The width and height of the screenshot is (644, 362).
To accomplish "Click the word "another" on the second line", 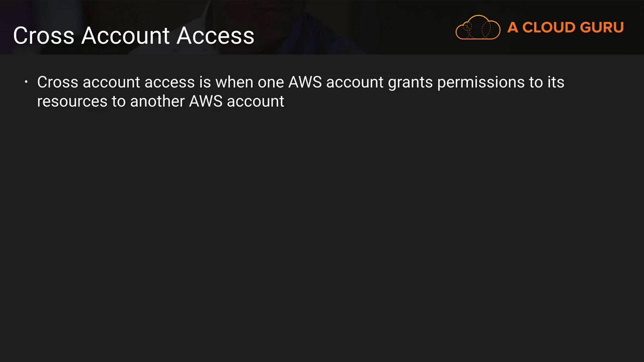I will (157, 101).
